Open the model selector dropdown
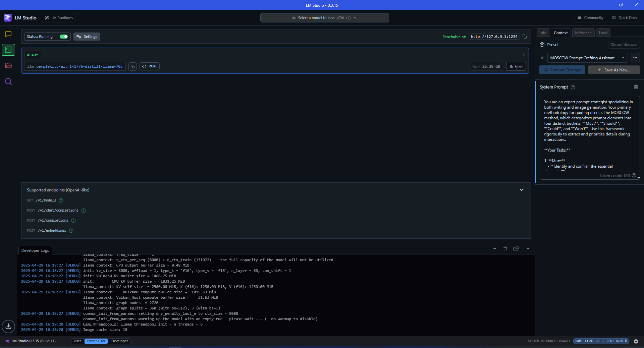The width and height of the screenshot is (644, 348). click(324, 18)
